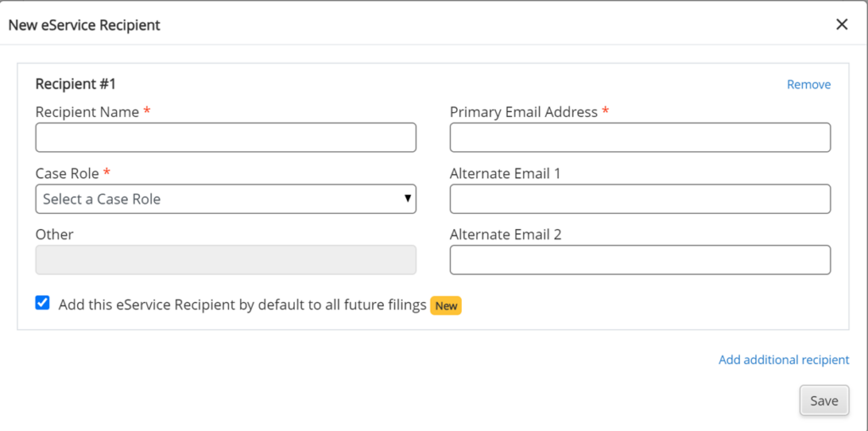
Task: Click the Recipient Name label
Action: 87,112
